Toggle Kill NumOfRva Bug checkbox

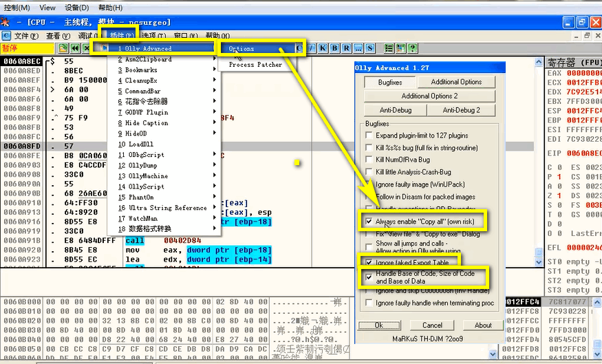tap(369, 160)
